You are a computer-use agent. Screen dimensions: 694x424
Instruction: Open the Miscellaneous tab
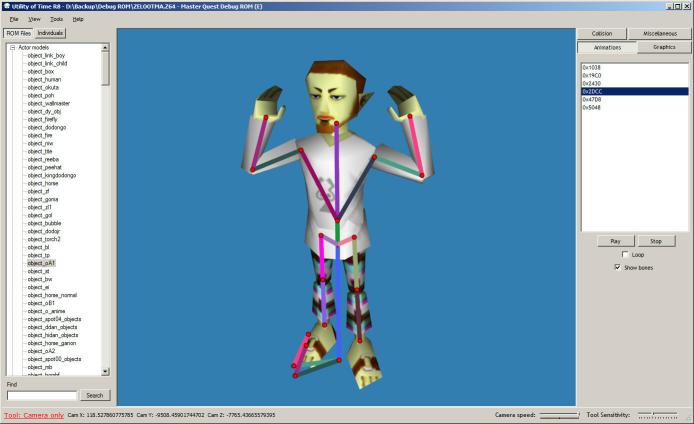660,34
